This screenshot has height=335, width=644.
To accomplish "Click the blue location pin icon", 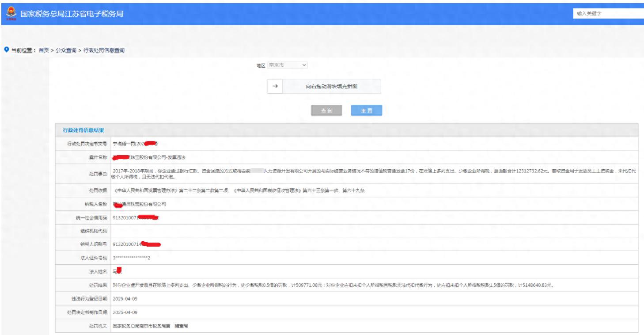I will [x=6, y=50].
